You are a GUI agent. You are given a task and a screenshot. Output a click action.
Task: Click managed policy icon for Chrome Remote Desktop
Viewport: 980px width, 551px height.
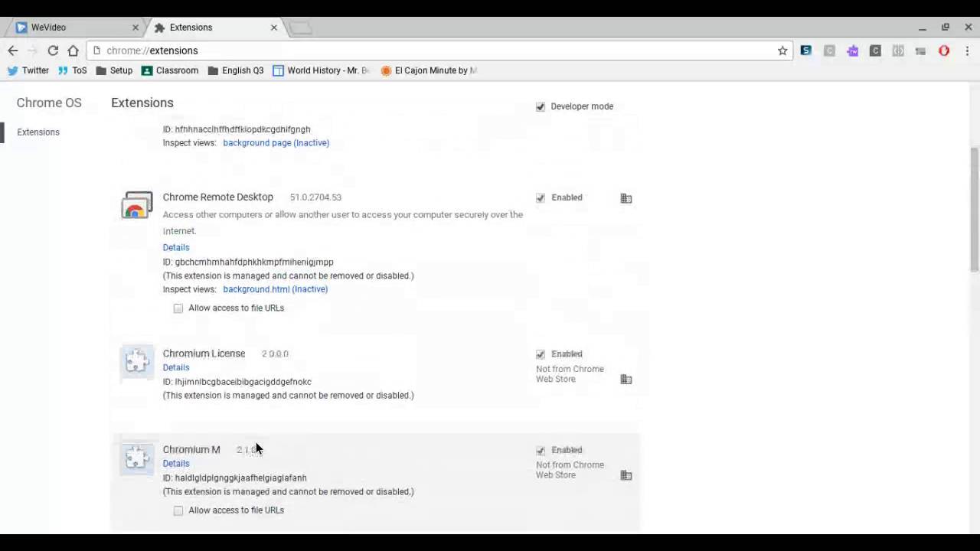(x=626, y=198)
